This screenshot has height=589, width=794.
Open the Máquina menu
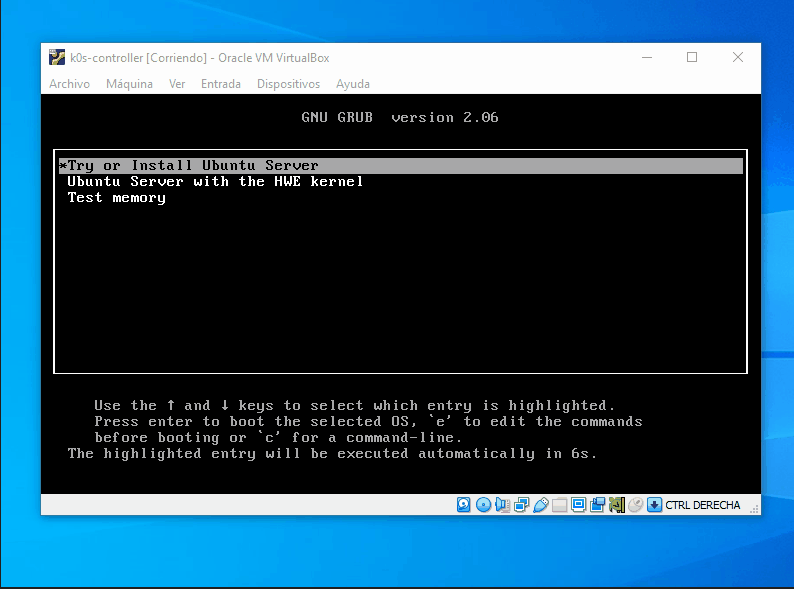coord(129,84)
